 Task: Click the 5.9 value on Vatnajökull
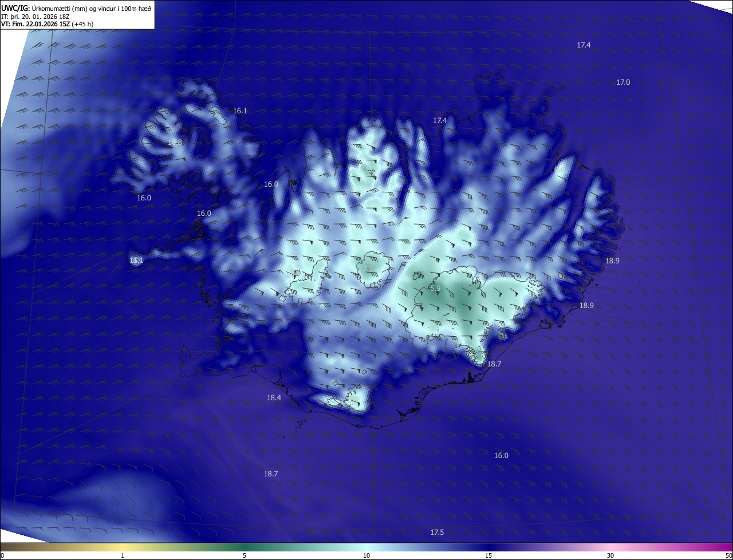pos(435,289)
